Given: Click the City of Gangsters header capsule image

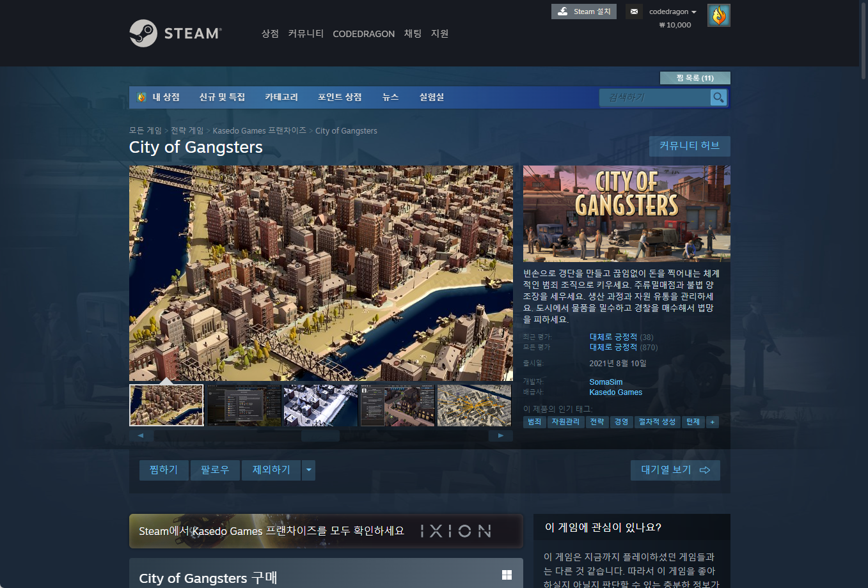Looking at the screenshot, I should point(627,214).
